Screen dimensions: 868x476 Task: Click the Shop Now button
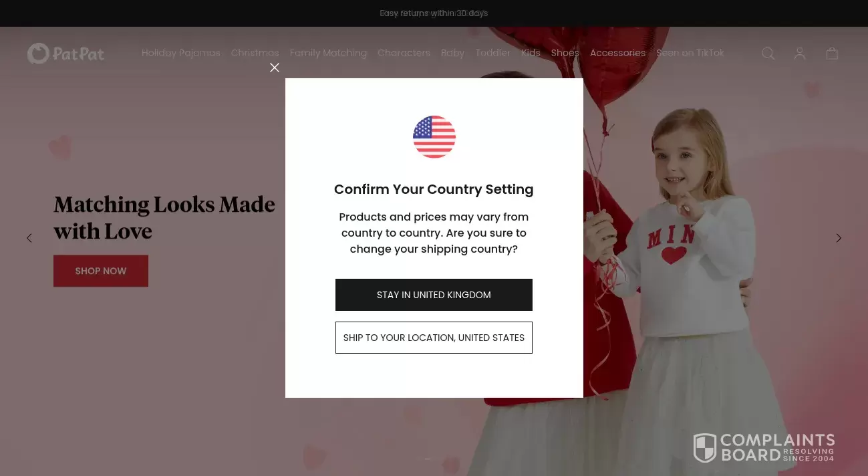point(101,271)
